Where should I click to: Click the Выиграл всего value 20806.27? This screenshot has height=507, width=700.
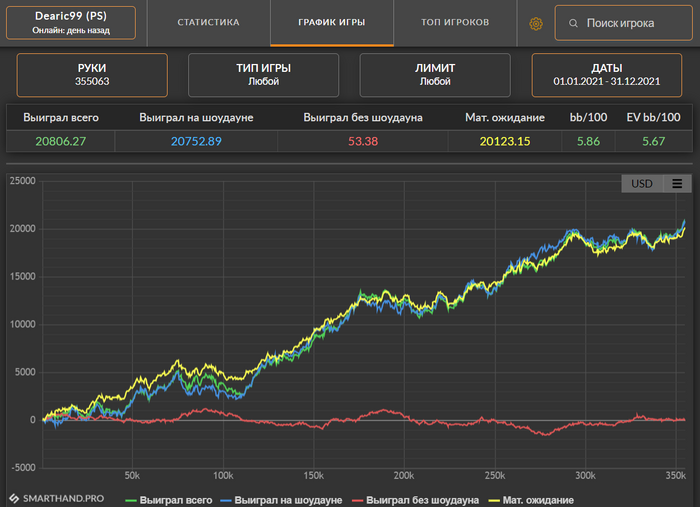60,141
